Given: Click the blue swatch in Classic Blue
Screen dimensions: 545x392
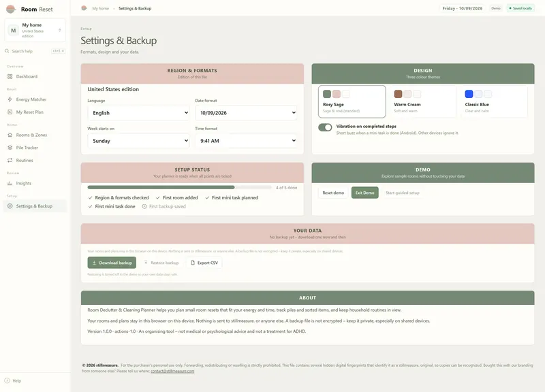Looking at the screenshot, I should coord(469,94).
